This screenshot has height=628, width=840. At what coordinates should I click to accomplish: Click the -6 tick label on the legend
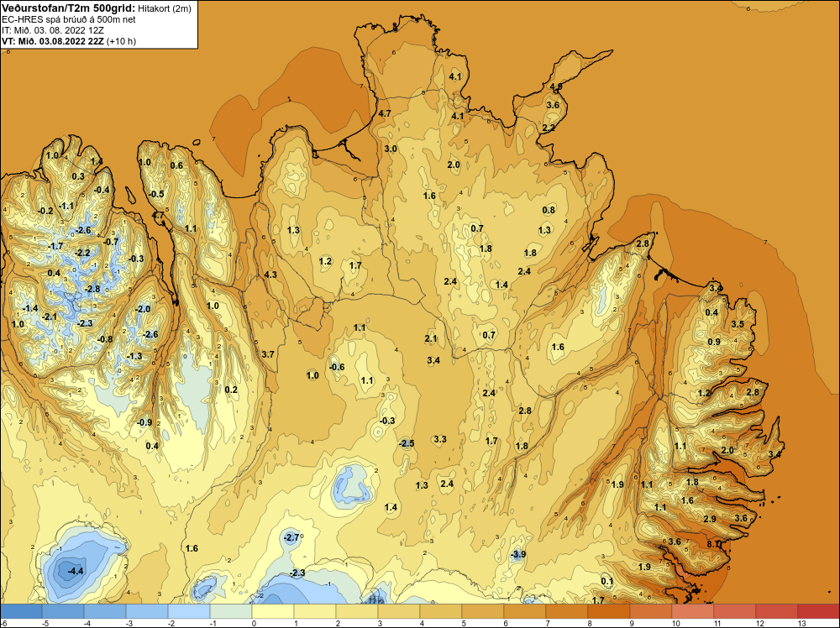[3, 623]
